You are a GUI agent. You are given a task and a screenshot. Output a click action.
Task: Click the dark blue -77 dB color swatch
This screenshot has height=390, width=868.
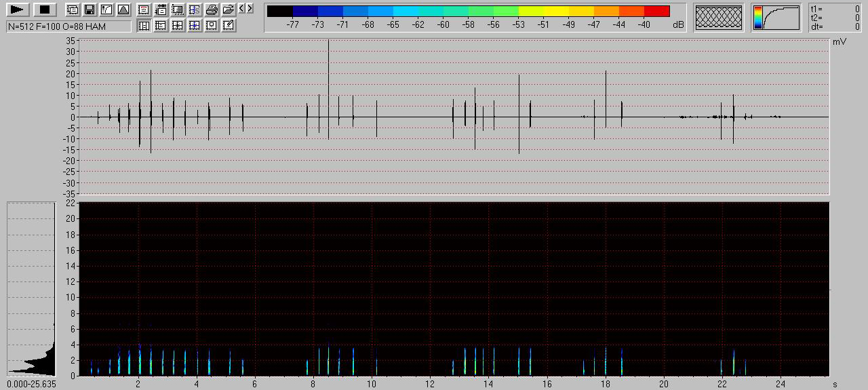[x=305, y=11]
